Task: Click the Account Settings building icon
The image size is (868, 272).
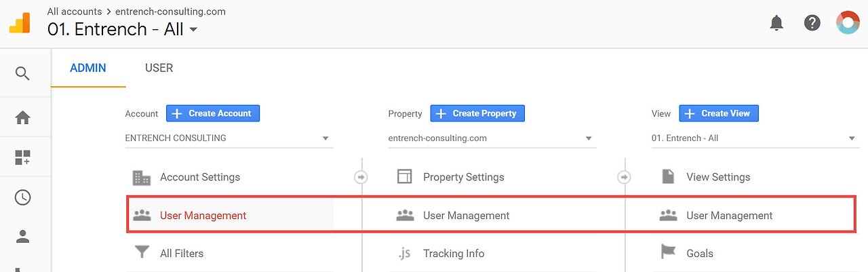Action: click(x=142, y=178)
